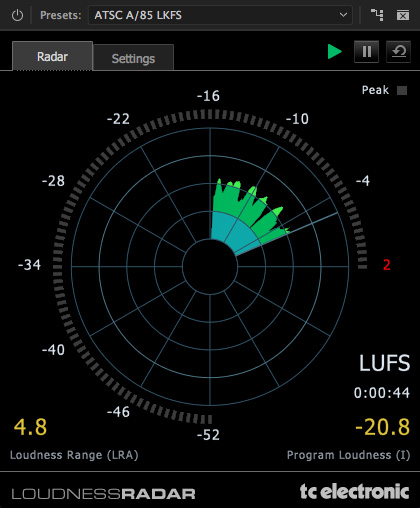Click the Peak indicator square
The height and width of the screenshot is (508, 420).
(402, 90)
